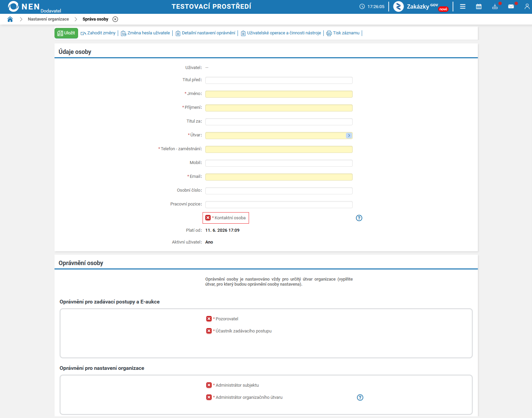This screenshot has height=418, width=532.
Task: Open the messages envelope icon
Action: 511,6
